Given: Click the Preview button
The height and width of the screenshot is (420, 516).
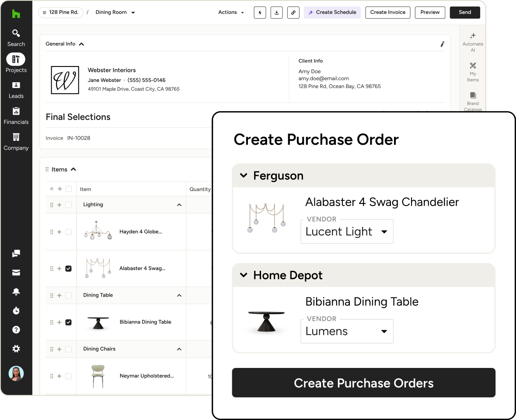Looking at the screenshot, I should tap(430, 13).
